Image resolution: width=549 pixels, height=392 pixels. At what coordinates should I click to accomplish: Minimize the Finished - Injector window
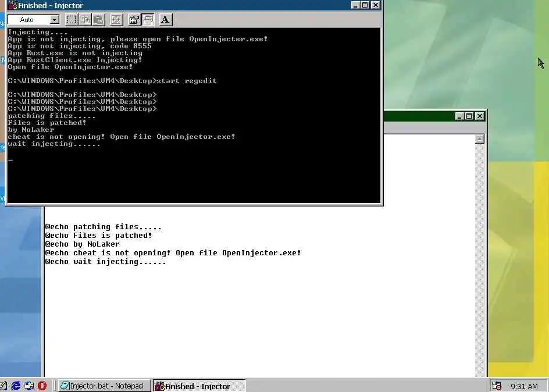[x=355, y=5]
